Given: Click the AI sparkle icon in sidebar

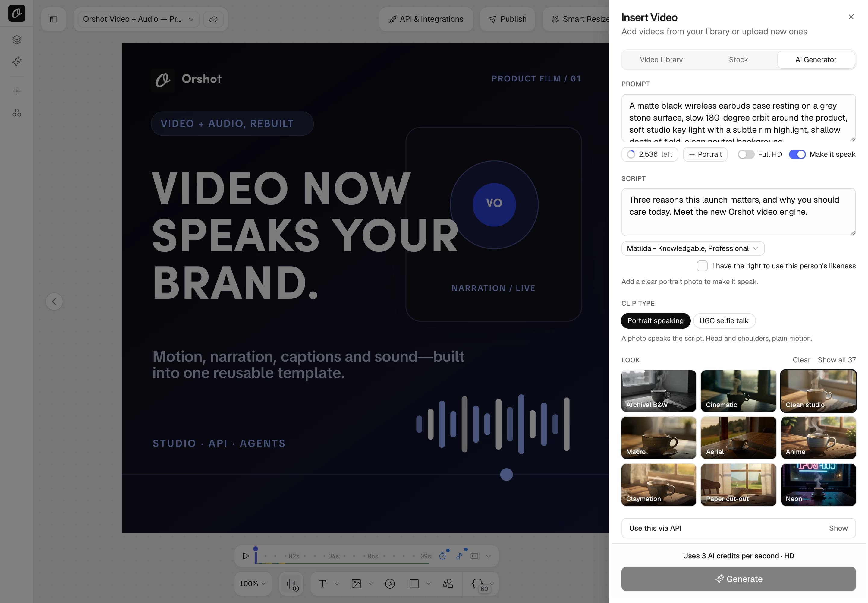Looking at the screenshot, I should coord(17,62).
